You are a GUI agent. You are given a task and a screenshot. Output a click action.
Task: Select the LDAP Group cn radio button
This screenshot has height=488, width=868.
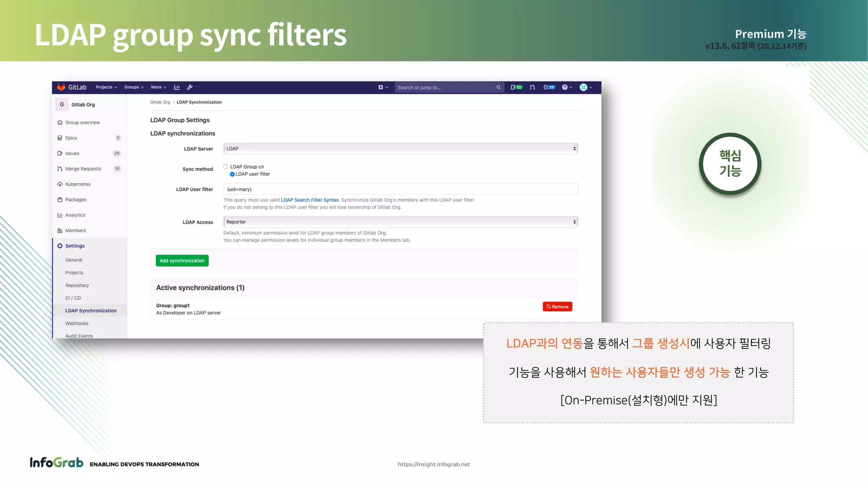(225, 167)
